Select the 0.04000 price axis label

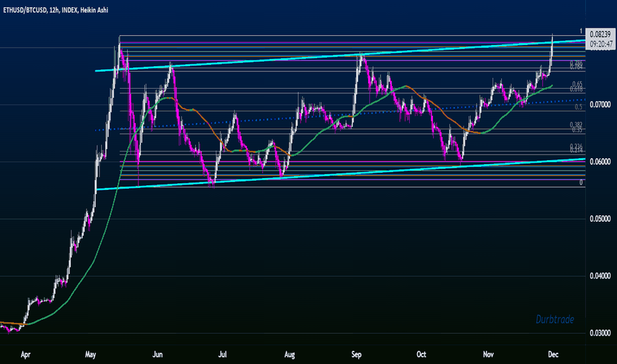click(600, 276)
